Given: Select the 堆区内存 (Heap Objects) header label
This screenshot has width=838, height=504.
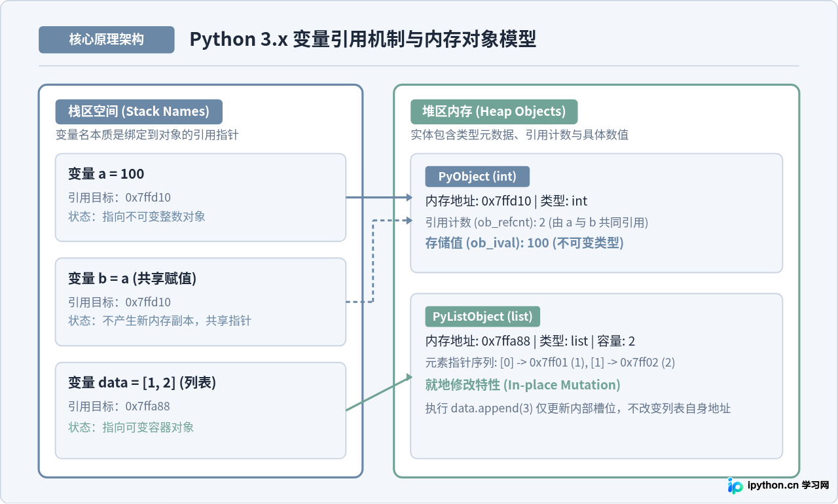Looking at the screenshot, I should click(x=494, y=111).
